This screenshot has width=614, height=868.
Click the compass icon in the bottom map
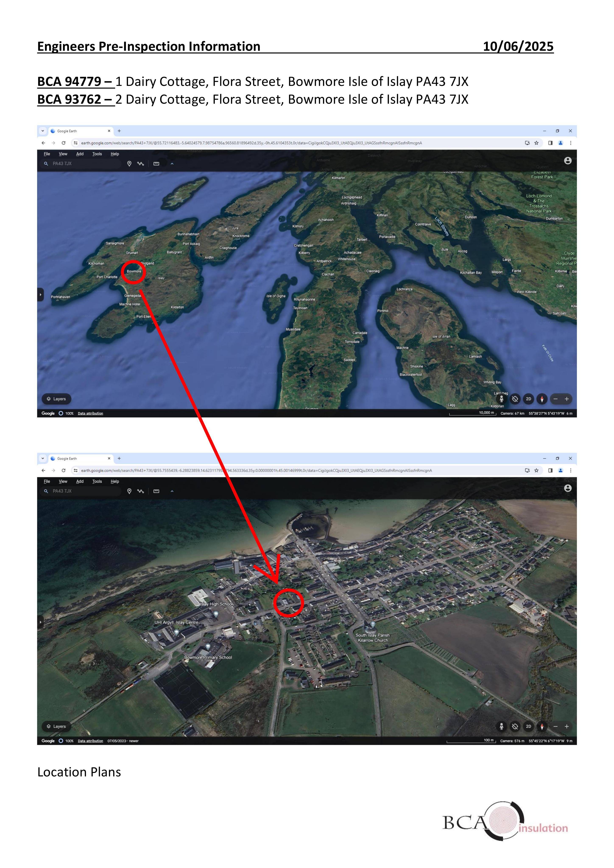[x=542, y=726]
